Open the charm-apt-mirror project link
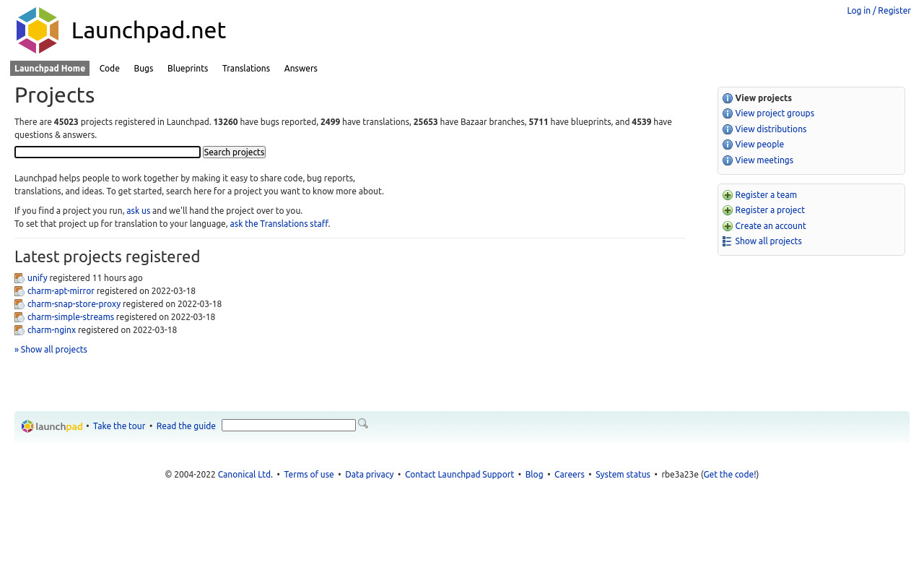 61,291
